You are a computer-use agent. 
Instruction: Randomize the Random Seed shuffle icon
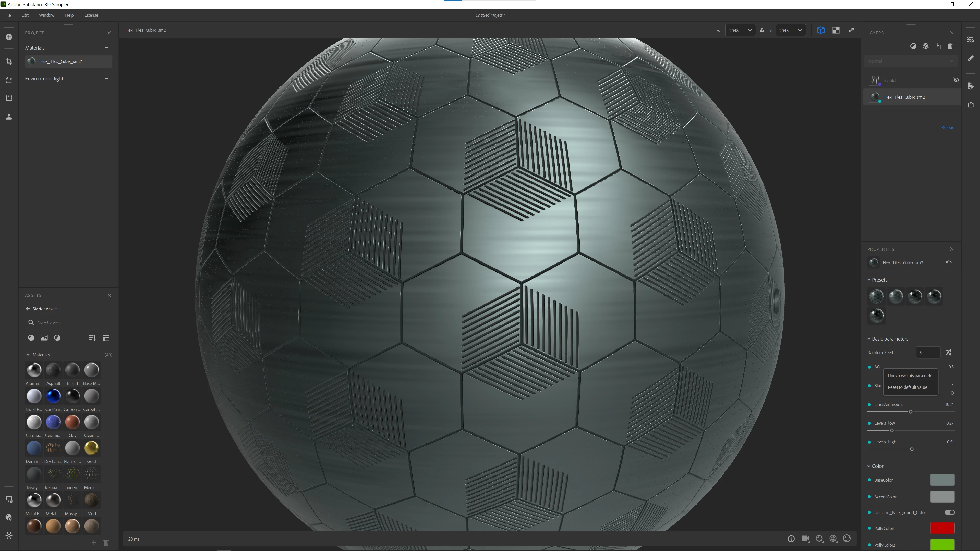[948, 353]
